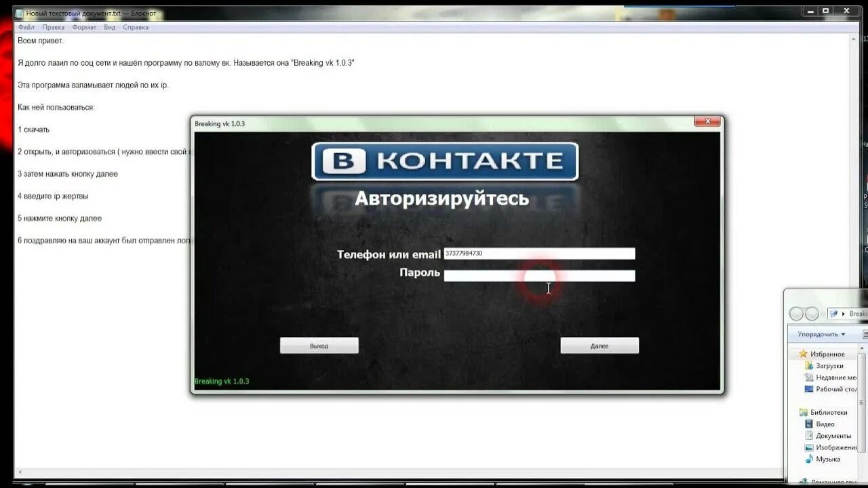Minimize the Notepad window
Image resolution: width=868 pixels, height=488 pixels.
coord(810,11)
